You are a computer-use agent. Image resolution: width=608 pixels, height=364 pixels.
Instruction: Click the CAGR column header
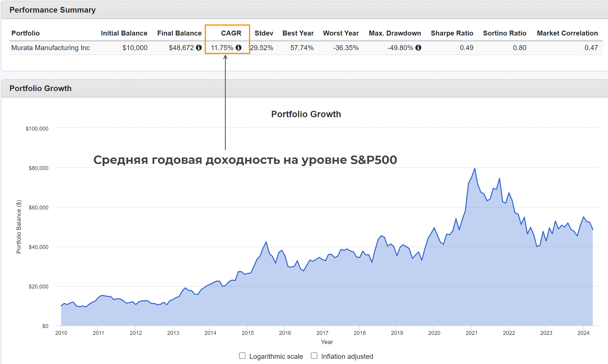(x=231, y=33)
